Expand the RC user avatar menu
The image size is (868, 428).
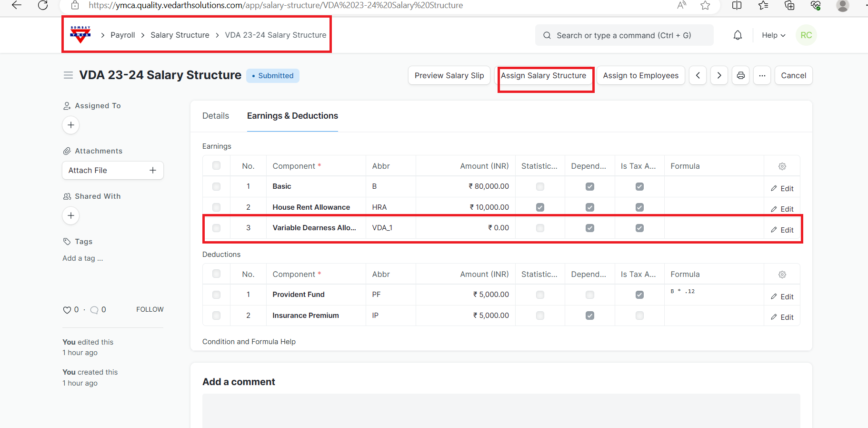[806, 35]
